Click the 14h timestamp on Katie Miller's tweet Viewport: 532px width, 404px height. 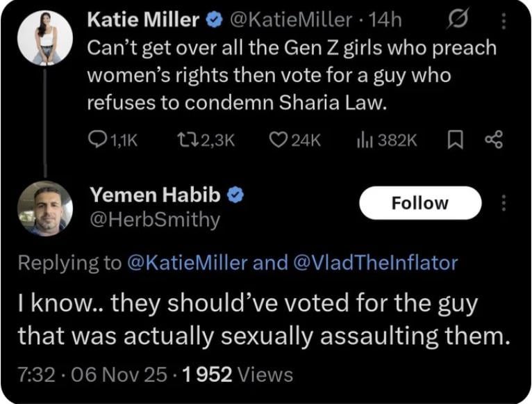(x=387, y=21)
